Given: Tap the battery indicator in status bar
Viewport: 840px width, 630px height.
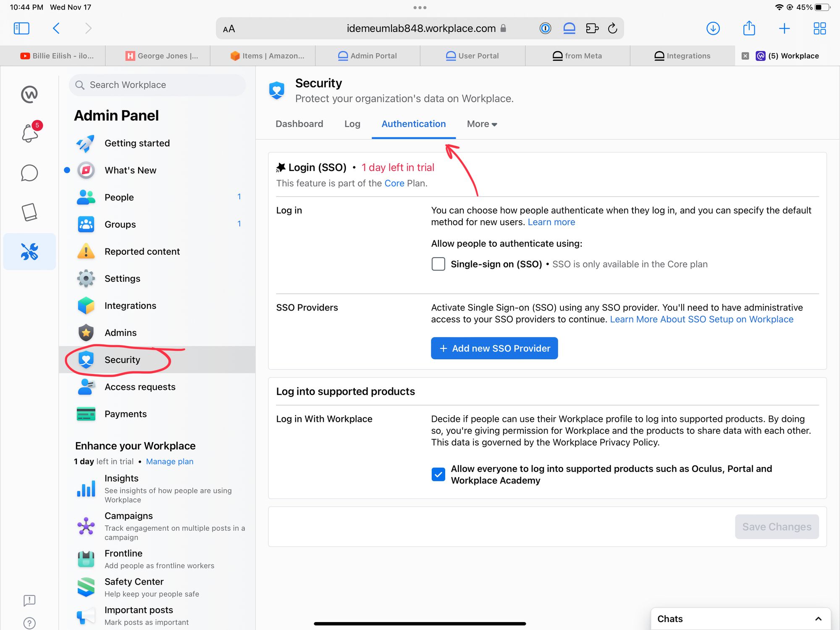Looking at the screenshot, I should click(822, 7).
